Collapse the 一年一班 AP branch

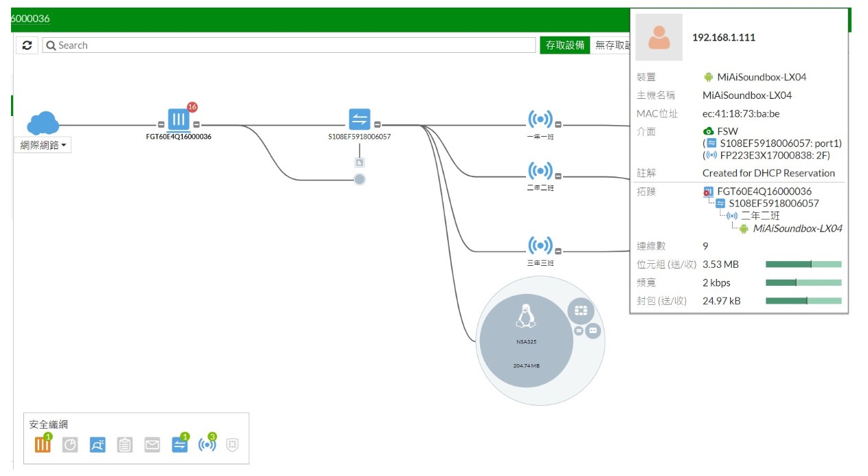point(558,125)
